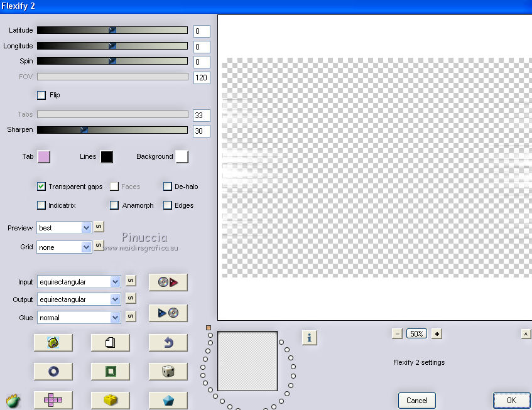The height and width of the screenshot is (410, 532).
Task: Click the Spin slider handle
Action: (x=112, y=61)
